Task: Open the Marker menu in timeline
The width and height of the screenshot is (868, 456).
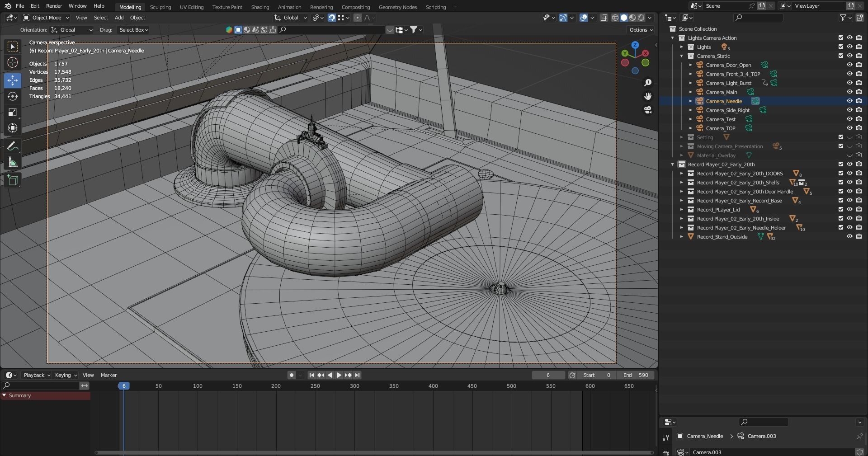Action: (108, 375)
